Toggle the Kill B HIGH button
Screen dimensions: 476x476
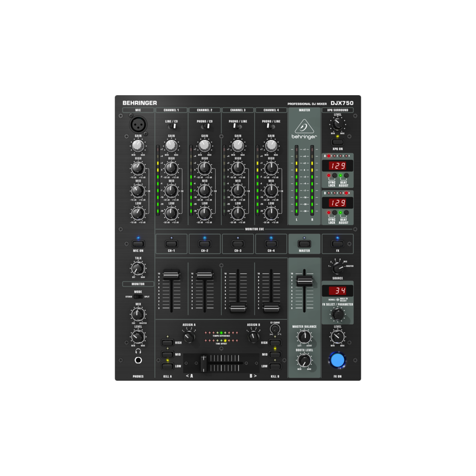click(x=275, y=343)
